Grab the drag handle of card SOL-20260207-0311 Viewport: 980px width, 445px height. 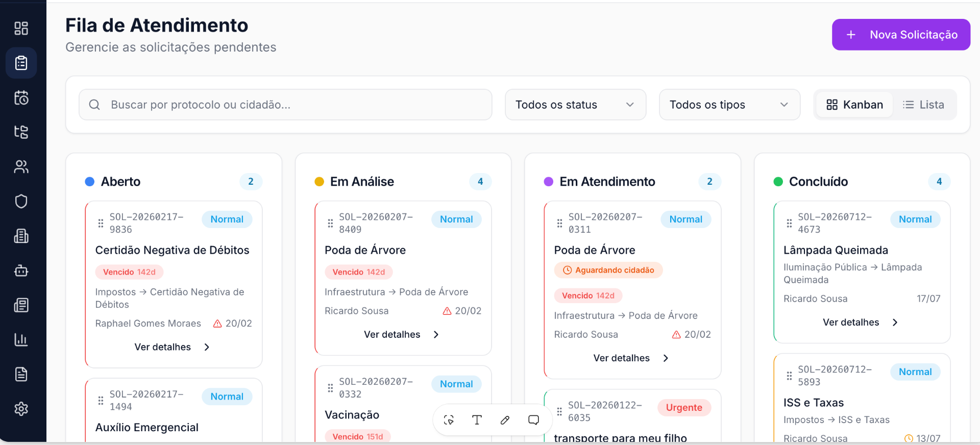tap(559, 223)
